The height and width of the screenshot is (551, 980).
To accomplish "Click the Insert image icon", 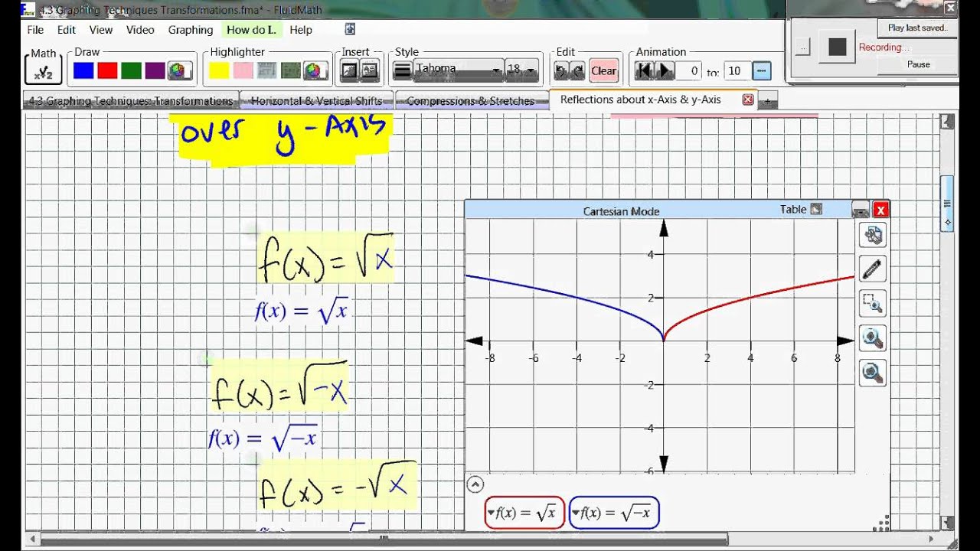I will tap(349, 71).
